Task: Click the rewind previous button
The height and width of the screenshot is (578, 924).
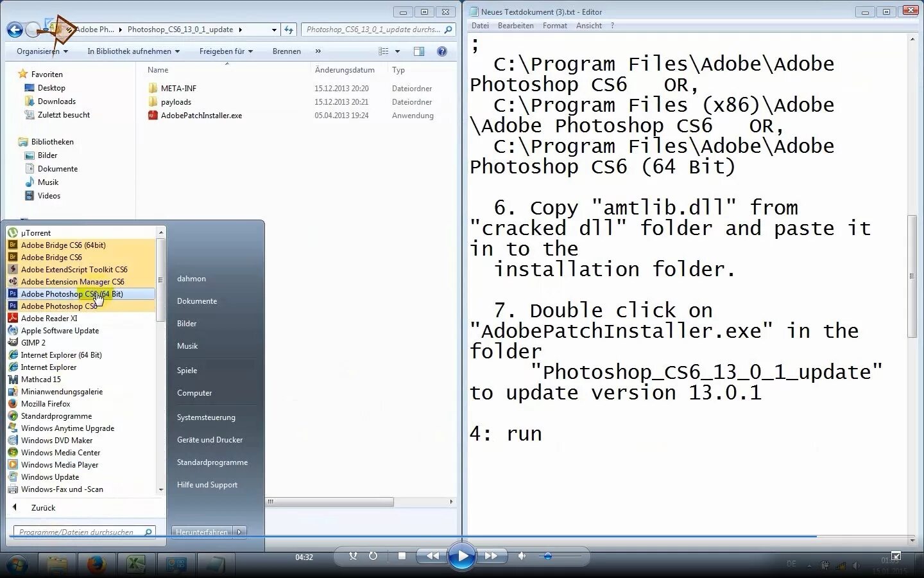Action: click(432, 556)
